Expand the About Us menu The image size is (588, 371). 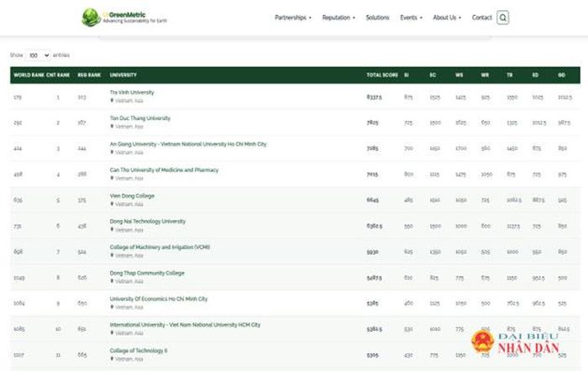point(447,18)
